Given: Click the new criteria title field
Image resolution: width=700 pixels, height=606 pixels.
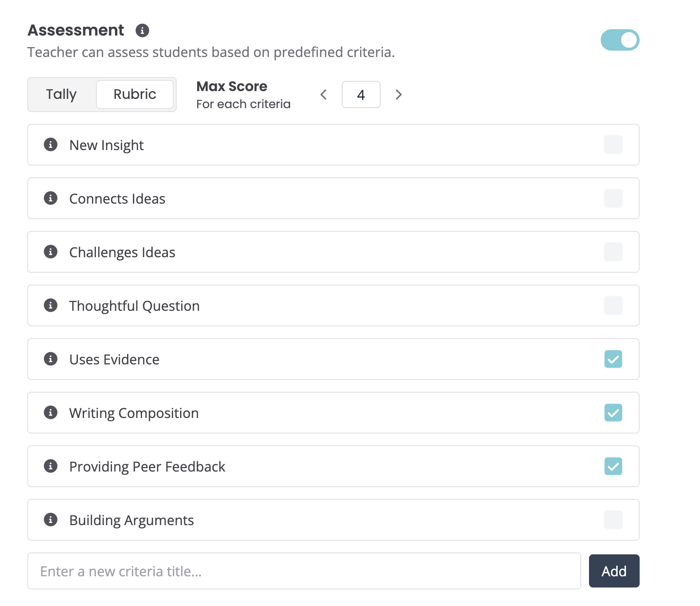Looking at the screenshot, I should coord(304,571).
